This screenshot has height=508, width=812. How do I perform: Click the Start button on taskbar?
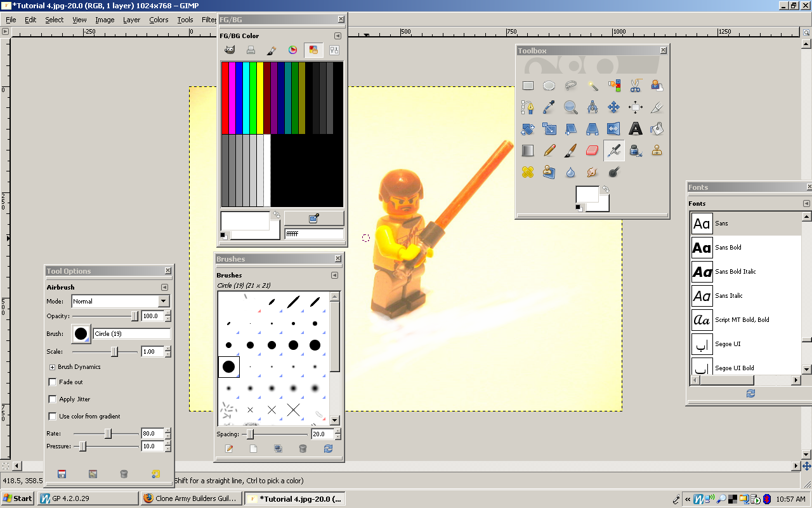(18, 498)
